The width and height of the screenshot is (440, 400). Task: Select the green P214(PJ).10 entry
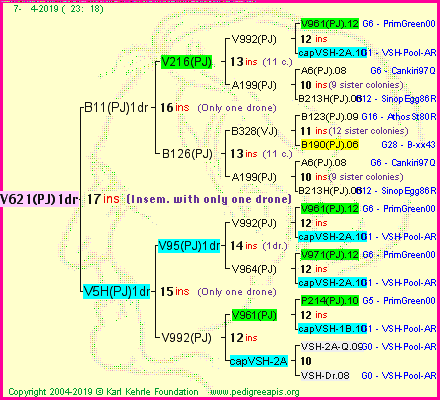(329, 301)
